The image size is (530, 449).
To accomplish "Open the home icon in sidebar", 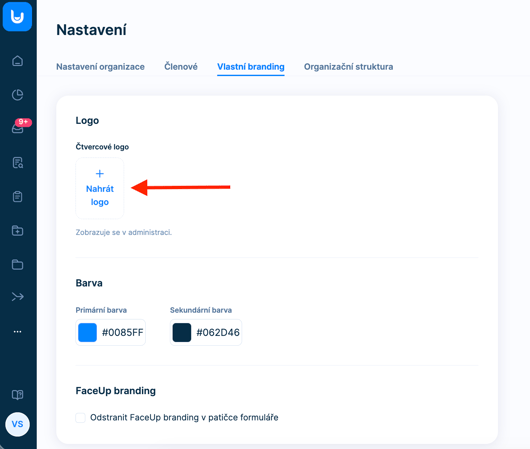I will tap(18, 61).
